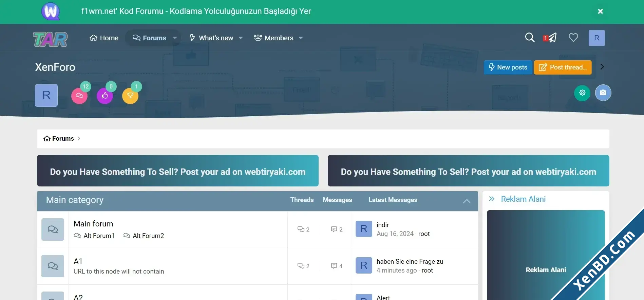Open the Main forum link
The width and height of the screenshot is (644, 300).
pyautogui.click(x=93, y=224)
